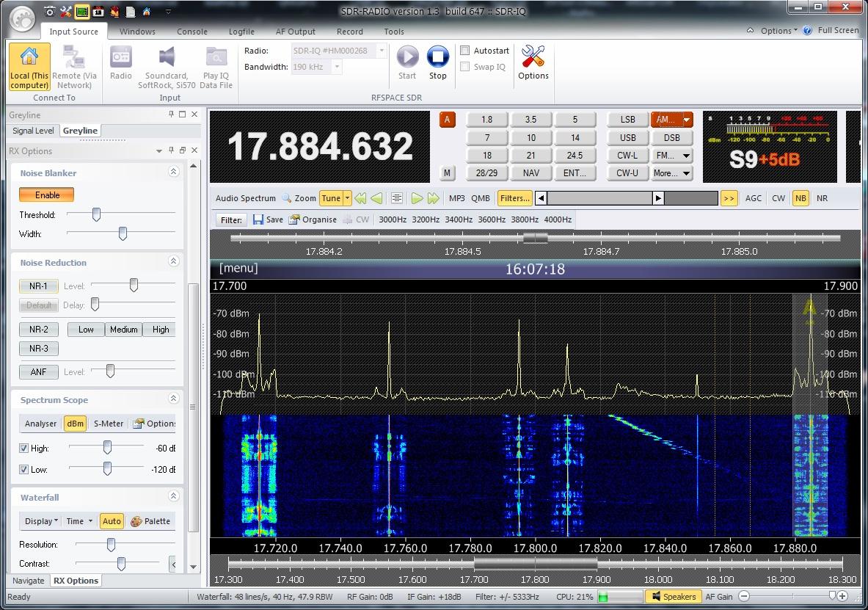868x610 pixels.
Task: Open Organise filters icon
Action: click(294, 219)
